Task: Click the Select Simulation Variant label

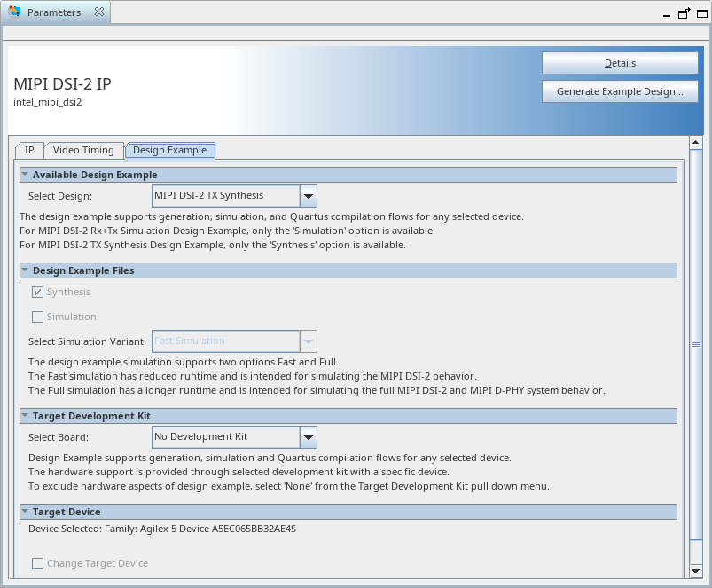Action: [87, 341]
